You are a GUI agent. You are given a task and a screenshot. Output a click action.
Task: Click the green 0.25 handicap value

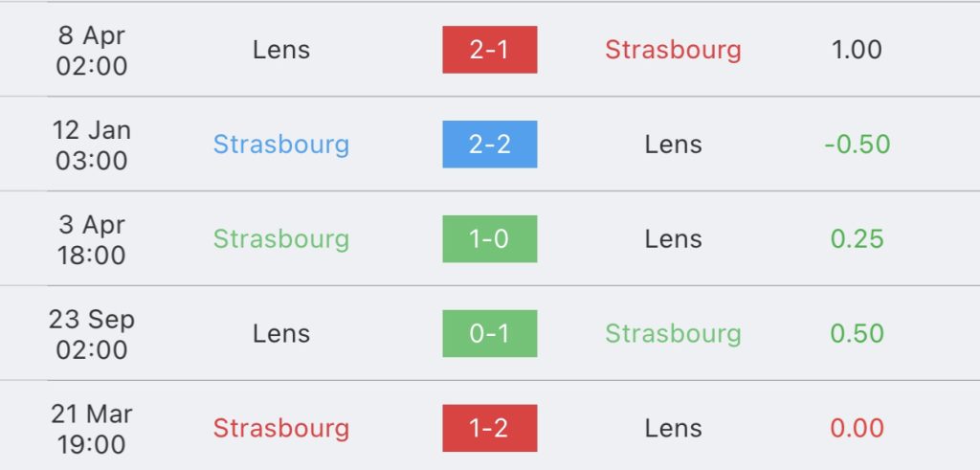pyautogui.click(x=857, y=239)
